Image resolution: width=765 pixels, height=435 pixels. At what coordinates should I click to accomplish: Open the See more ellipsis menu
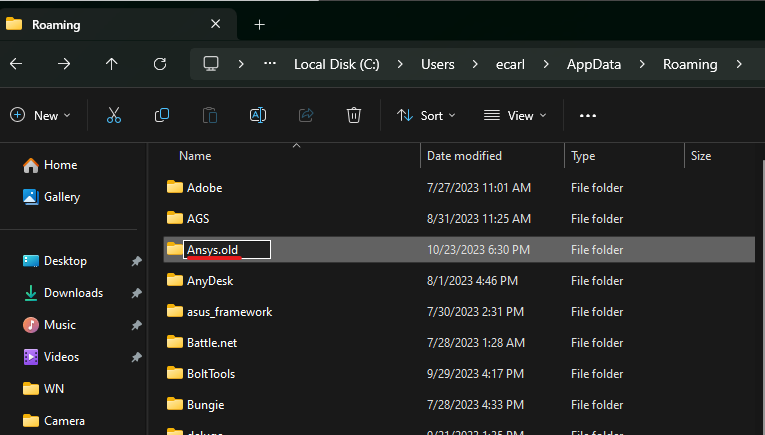[x=588, y=115]
